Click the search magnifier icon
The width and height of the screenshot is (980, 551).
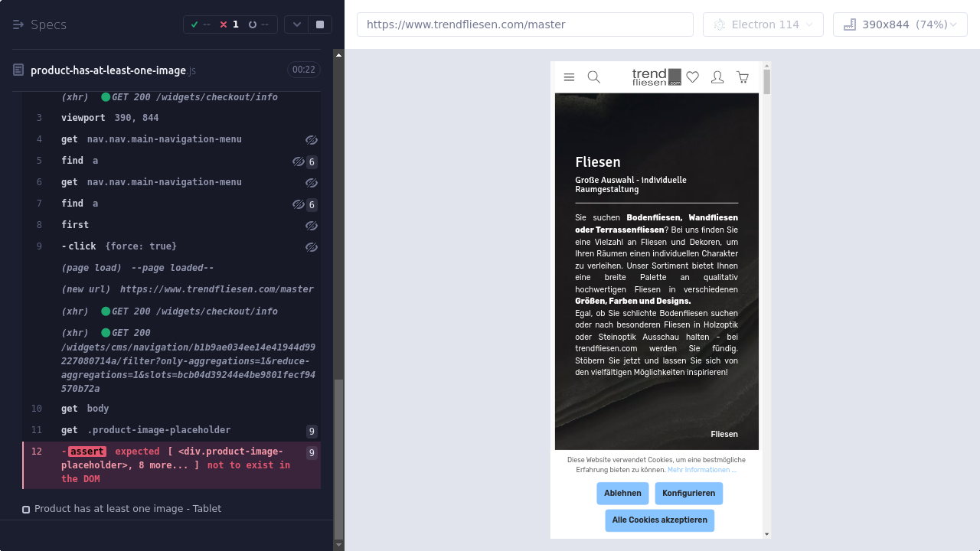click(593, 77)
